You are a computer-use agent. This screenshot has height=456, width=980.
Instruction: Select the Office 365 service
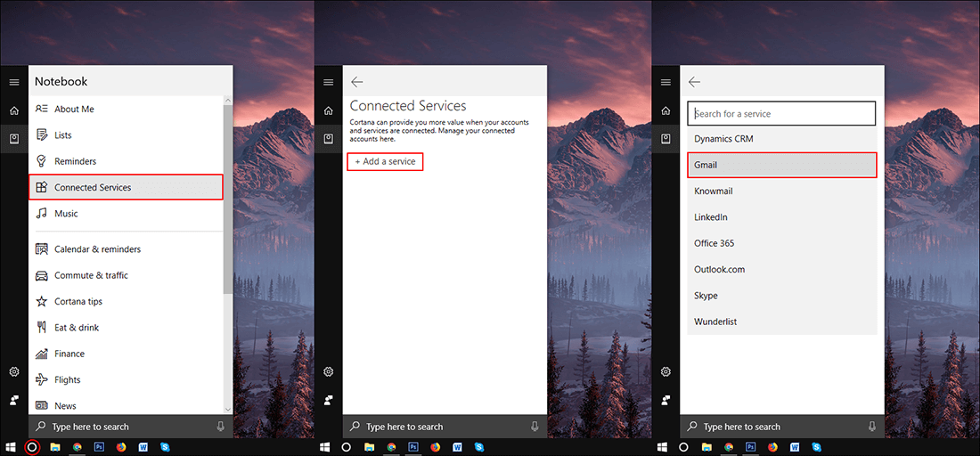(782, 244)
